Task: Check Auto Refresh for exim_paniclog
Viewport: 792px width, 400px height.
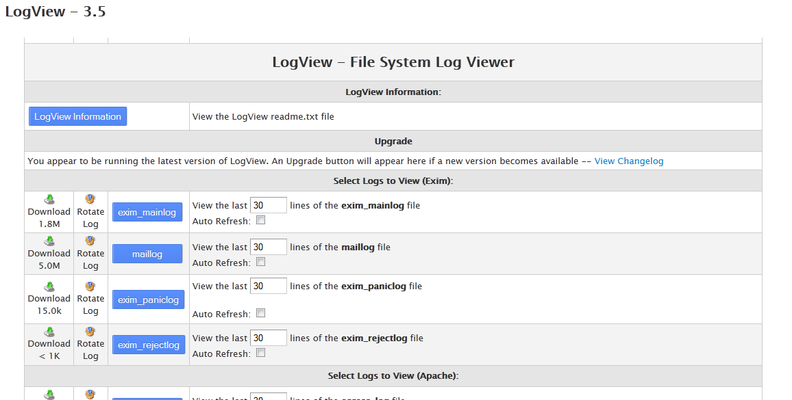Action: click(261, 314)
